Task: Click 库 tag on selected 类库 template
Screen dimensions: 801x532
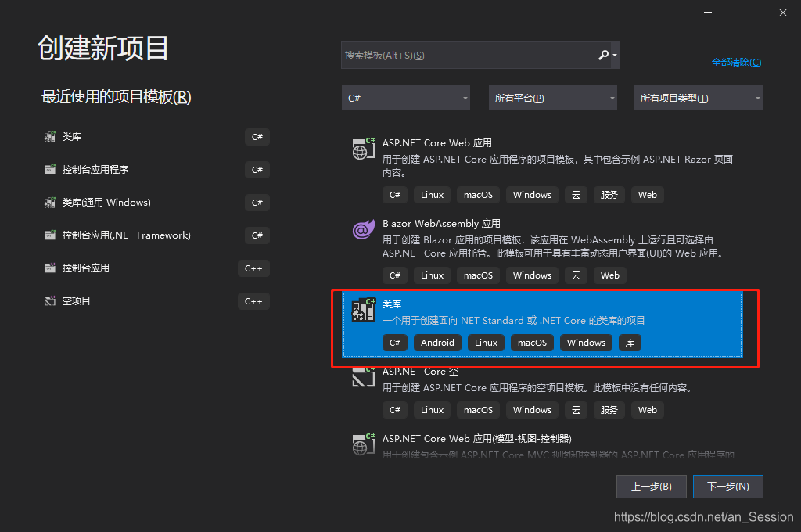Action: point(630,343)
